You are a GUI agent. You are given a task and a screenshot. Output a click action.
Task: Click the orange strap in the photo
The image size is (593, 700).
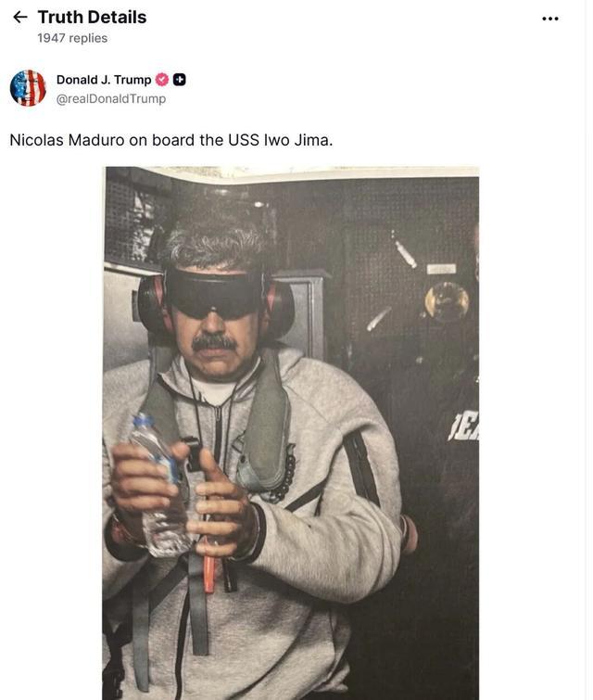tap(208, 566)
